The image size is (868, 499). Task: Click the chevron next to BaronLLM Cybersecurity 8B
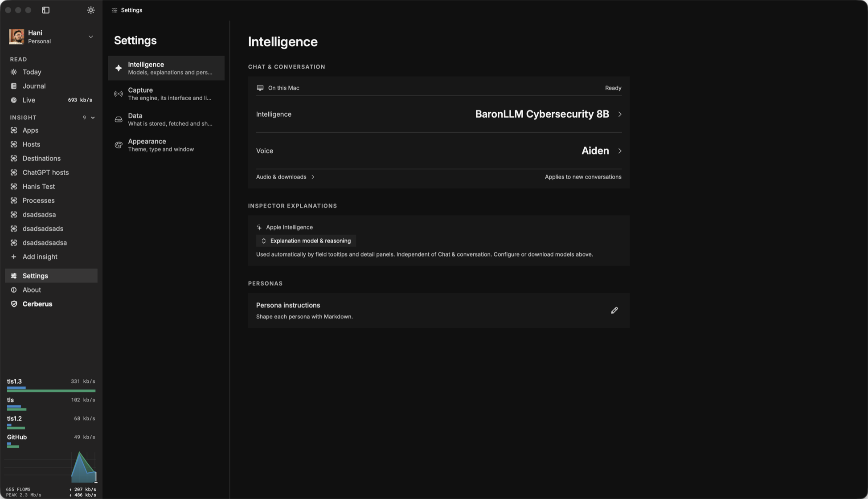tap(619, 114)
